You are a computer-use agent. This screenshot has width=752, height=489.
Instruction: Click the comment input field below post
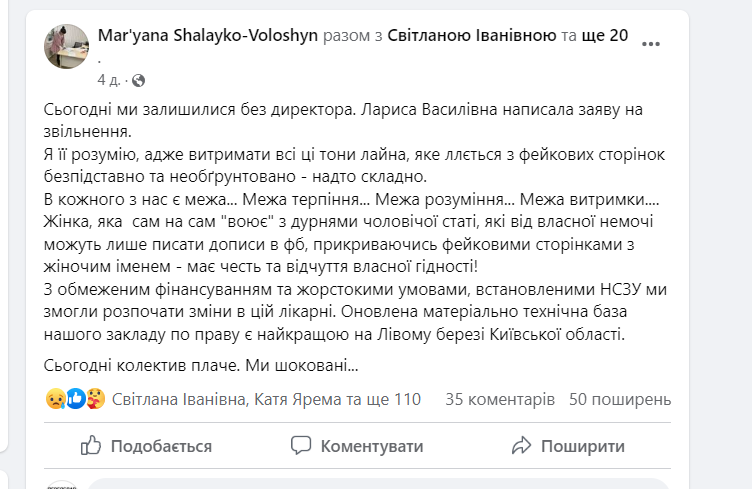(x=379, y=483)
